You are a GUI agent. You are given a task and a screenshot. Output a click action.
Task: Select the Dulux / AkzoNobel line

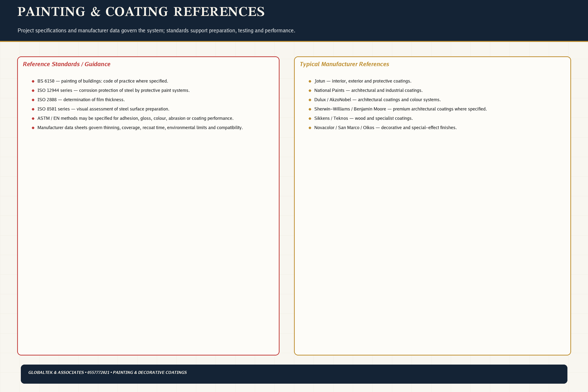378,99
